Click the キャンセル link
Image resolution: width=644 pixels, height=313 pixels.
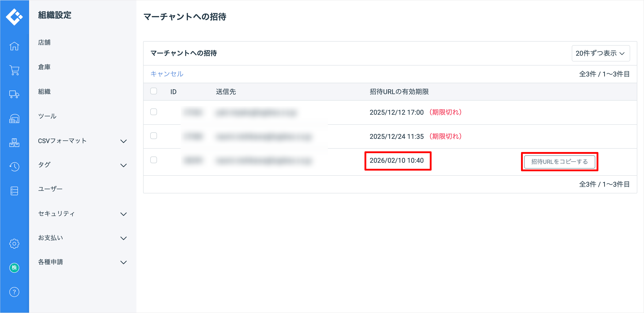pyautogui.click(x=167, y=74)
